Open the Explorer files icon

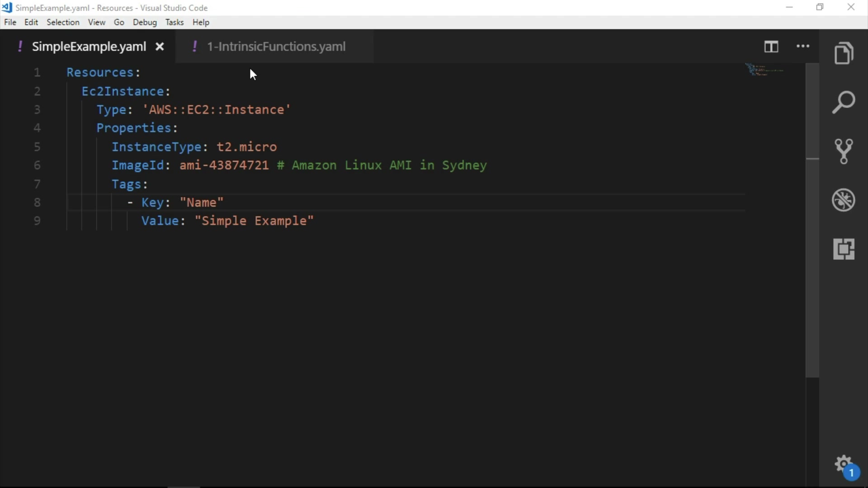coord(844,53)
